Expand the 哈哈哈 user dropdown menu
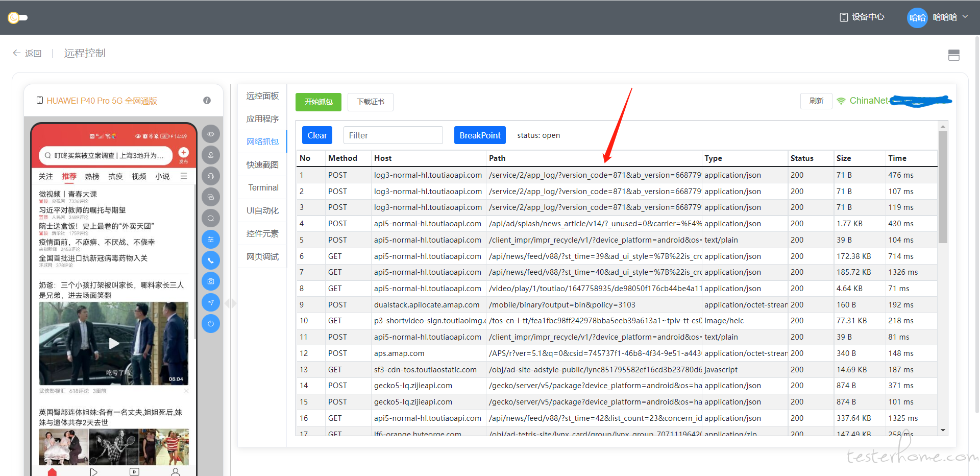980x476 pixels. tap(965, 17)
